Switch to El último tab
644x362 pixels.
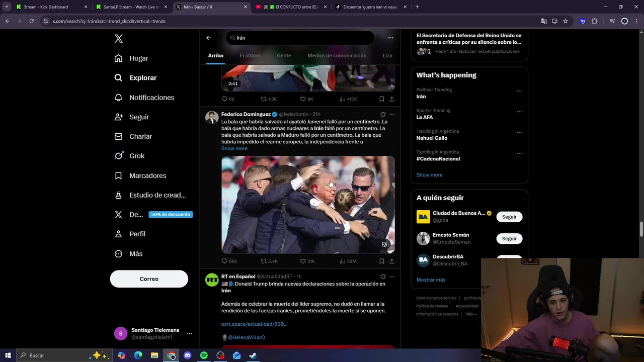click(250, 56)
